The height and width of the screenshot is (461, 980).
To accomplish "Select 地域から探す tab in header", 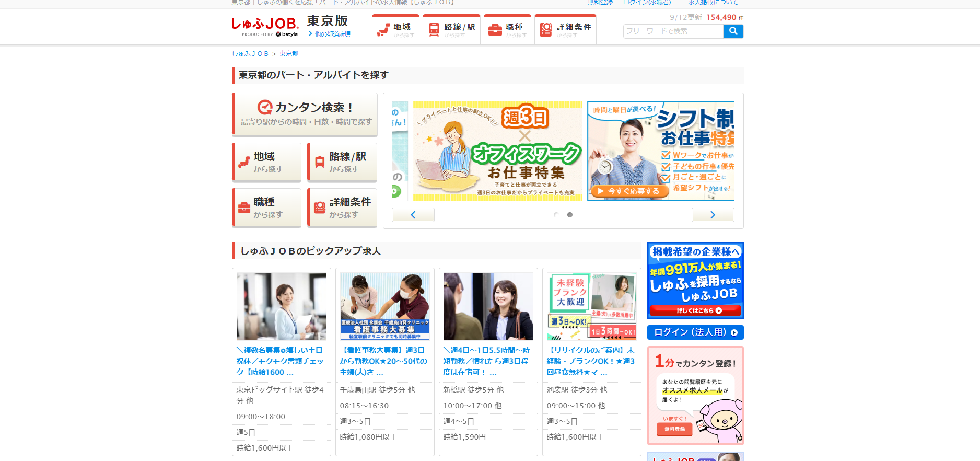I will (395, 30).
